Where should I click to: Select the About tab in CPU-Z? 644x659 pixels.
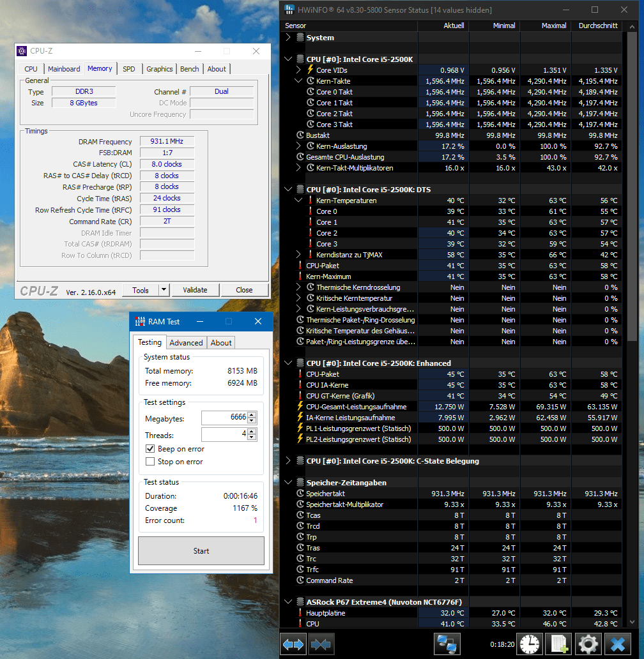217,69
